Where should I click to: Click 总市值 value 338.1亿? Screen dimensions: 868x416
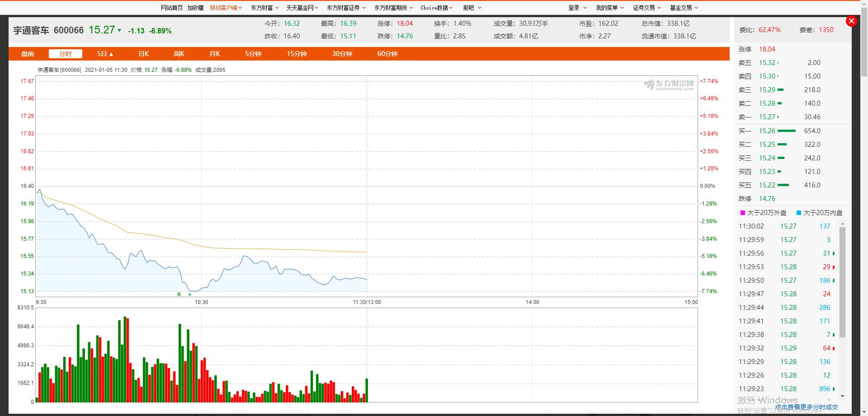pyautogui.click(x=679, y=23)
